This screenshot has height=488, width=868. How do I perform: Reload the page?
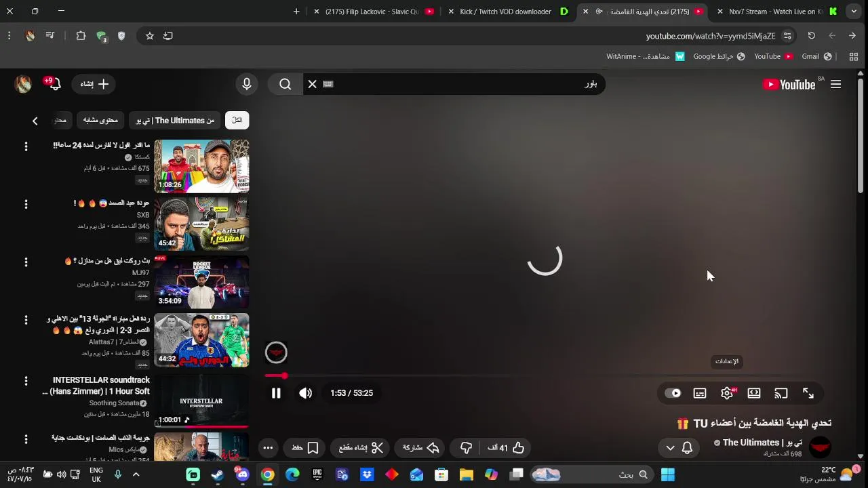tap(812, 36)
